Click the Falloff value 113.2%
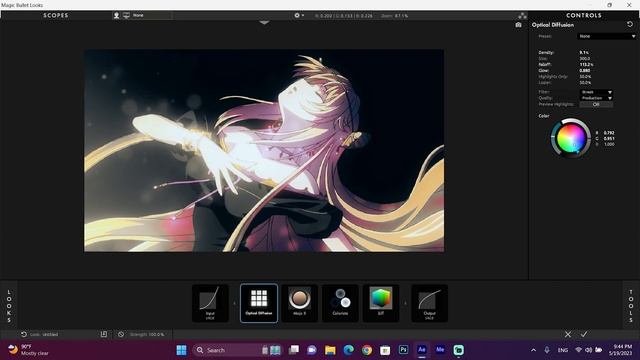 [586, 64]
